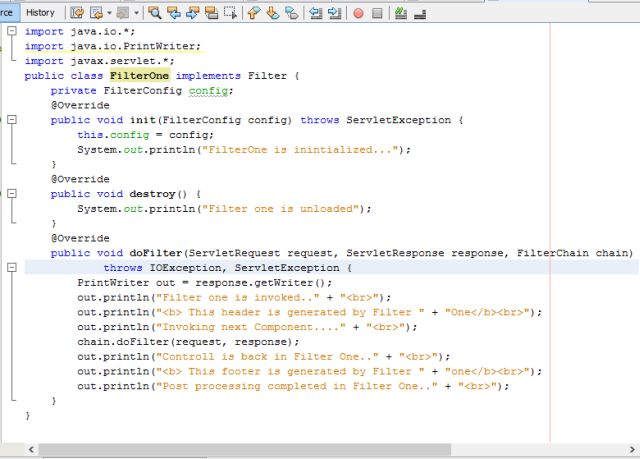Click 'import java.io.*;' line

[x=80, y=31]
